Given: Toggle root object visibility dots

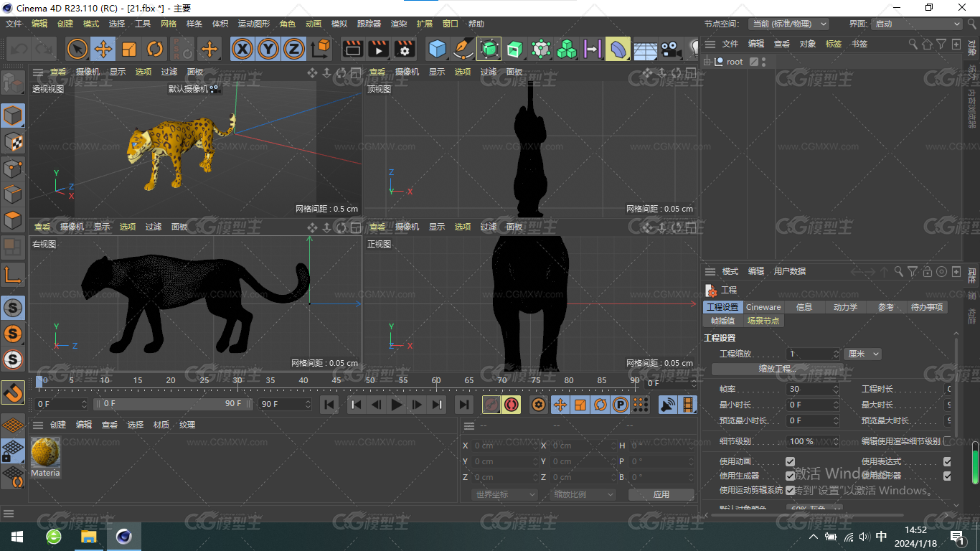Looking at the screenshot, I should pyautogui.click(x=764, y=62).
